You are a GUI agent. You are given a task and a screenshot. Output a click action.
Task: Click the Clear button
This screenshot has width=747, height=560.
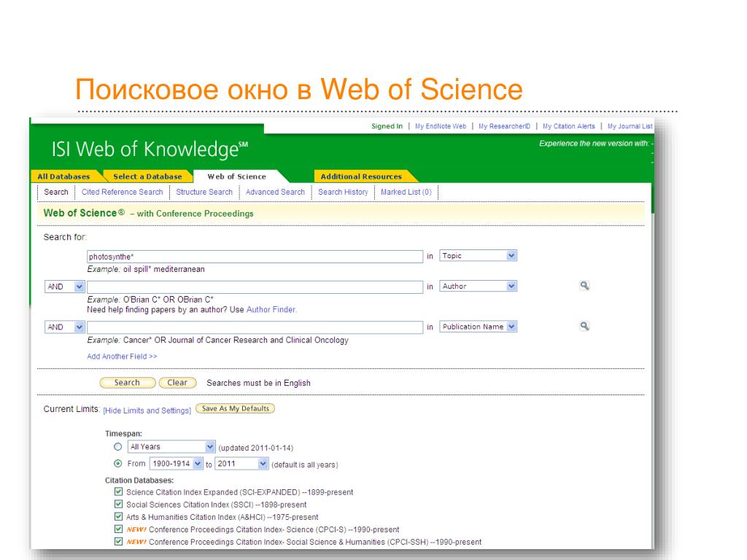click(177, 382)
